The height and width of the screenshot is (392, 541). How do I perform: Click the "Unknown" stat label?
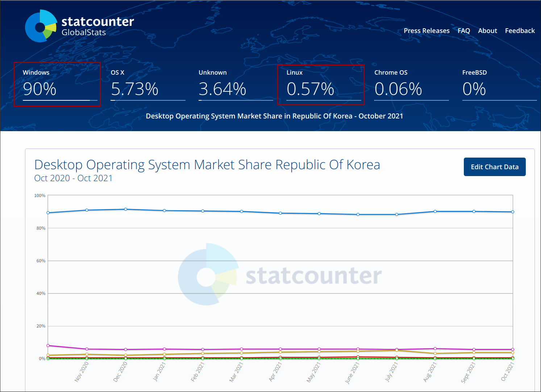tap(213, 72)
